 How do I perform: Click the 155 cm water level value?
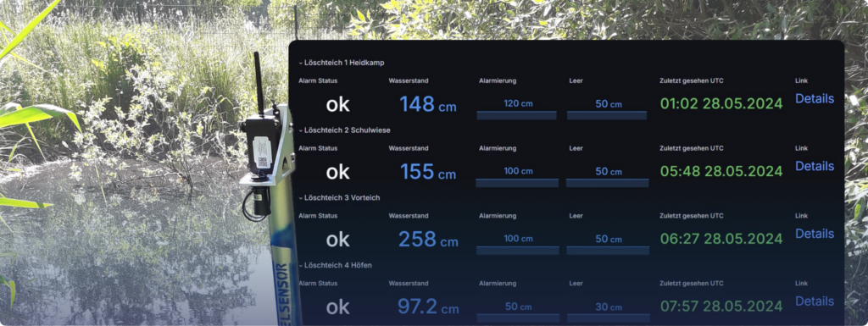[428, 172]
